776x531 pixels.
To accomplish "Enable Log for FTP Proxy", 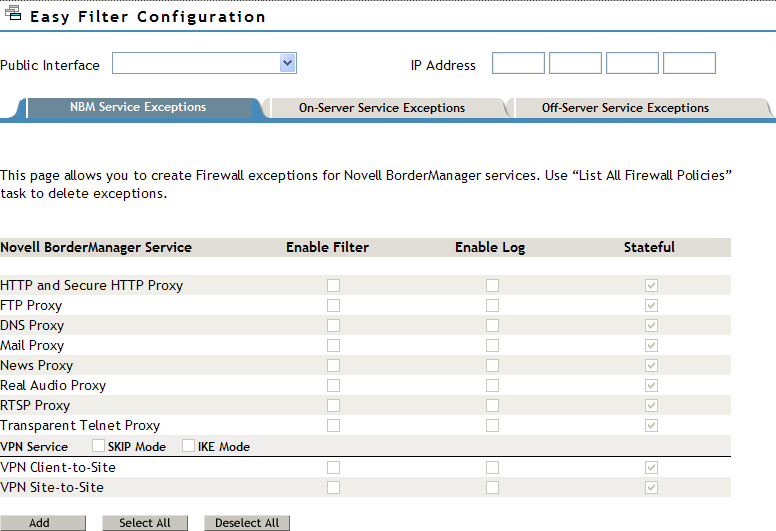I will tap(492, 305).
